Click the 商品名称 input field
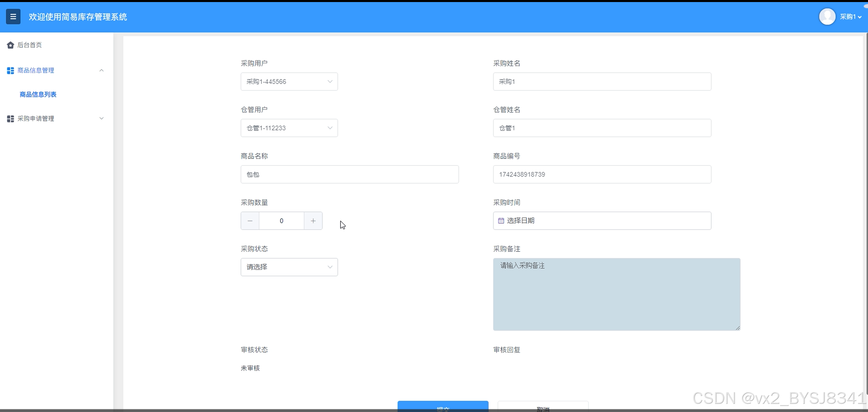The image size is (868, 412). coord(349,174)
